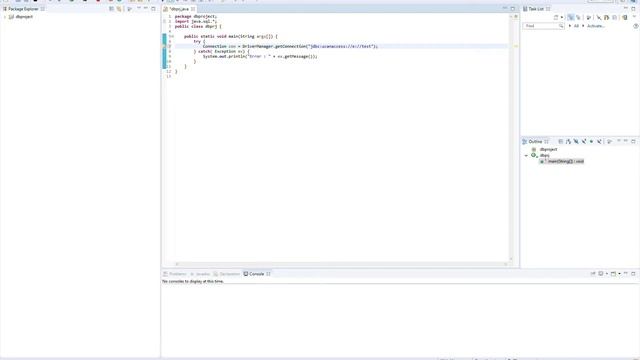Close the dbprj.java editor tab
The image size is (640, 360).
tap(193, 9)
